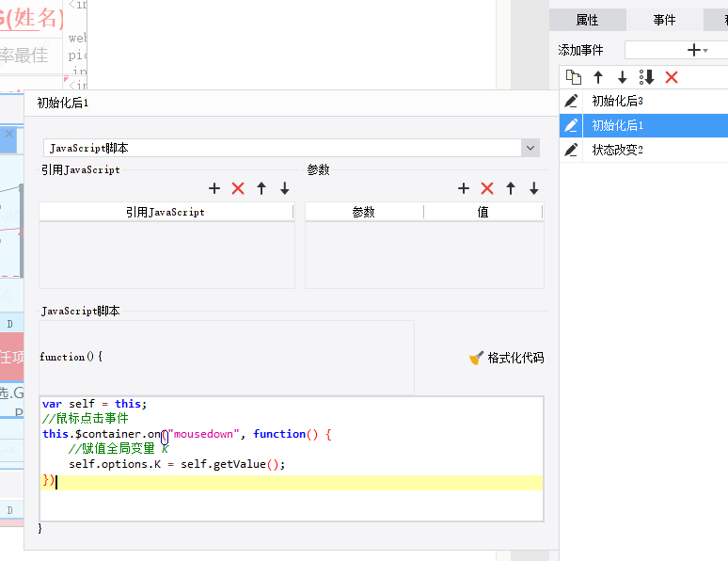Click the 引用JavaScript column header
728x561 pixels.
tap(166, 212)
